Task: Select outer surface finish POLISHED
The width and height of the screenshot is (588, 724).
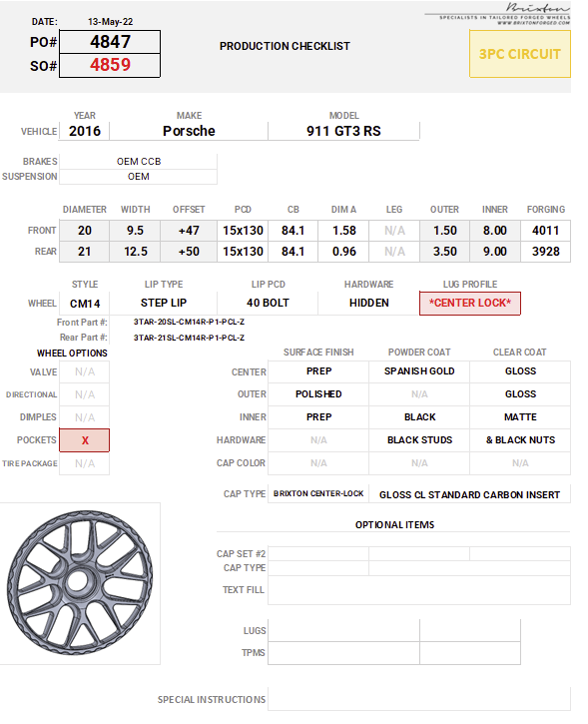Action: 318,394
